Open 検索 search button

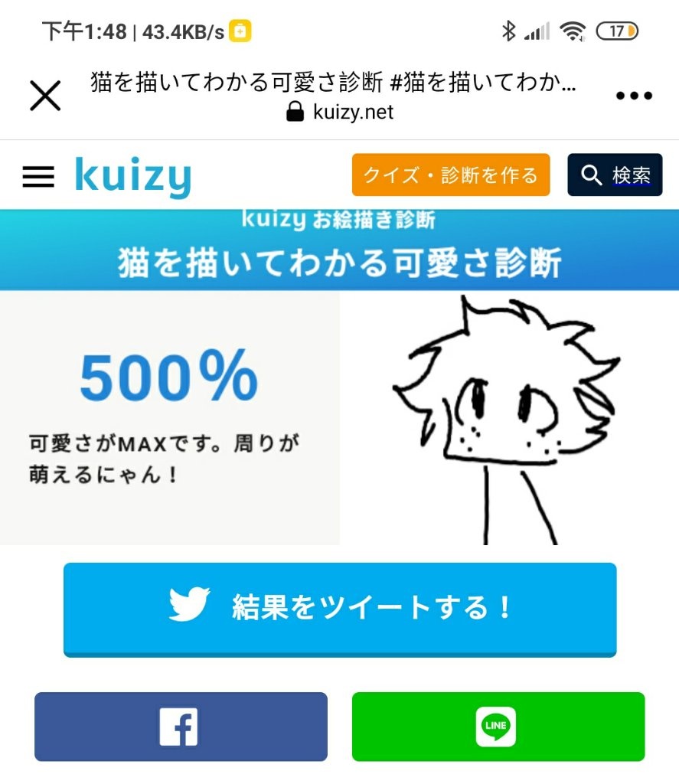pos(615,175)
